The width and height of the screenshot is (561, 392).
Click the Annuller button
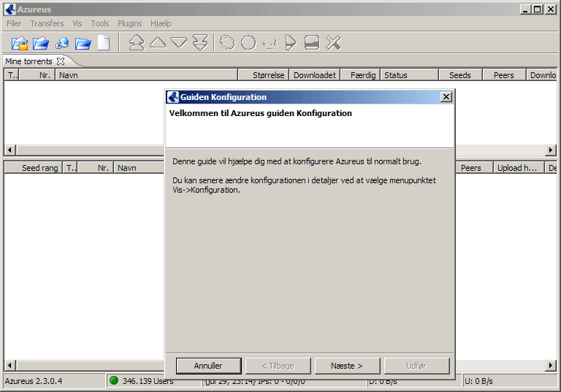point(208,366)
